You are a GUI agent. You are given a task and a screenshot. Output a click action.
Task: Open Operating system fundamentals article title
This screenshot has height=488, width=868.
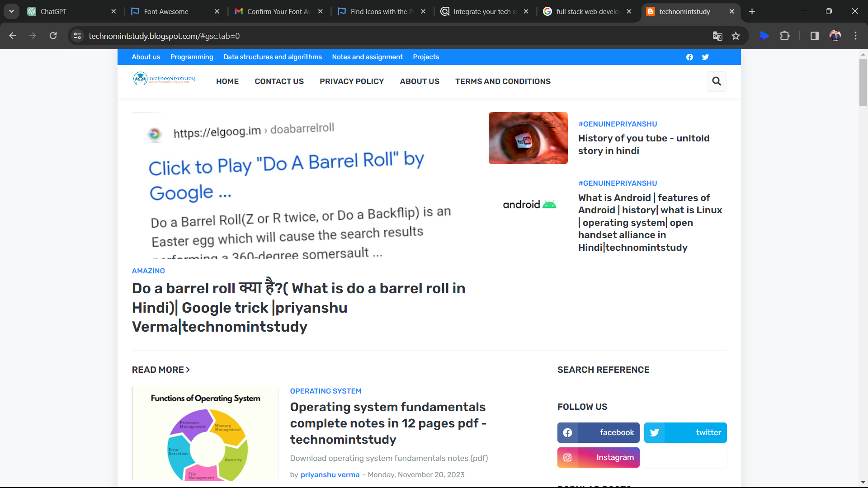point(388,423)
